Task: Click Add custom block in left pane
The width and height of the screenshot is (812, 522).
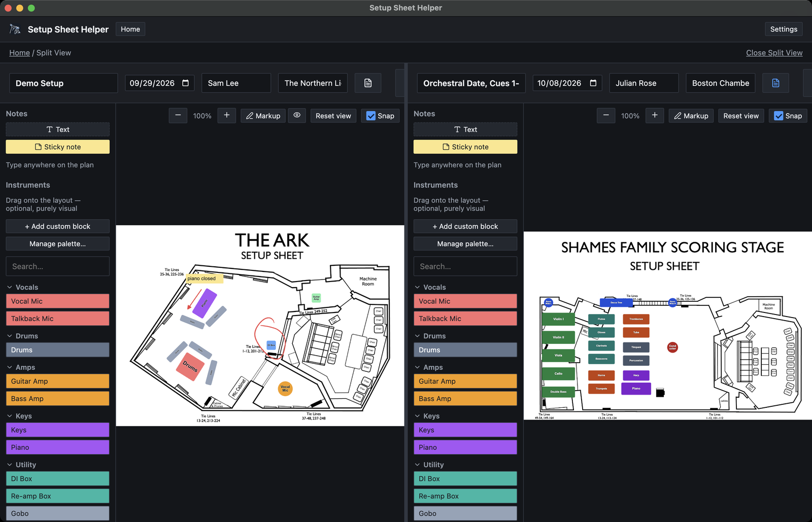Action: [58, 226]
